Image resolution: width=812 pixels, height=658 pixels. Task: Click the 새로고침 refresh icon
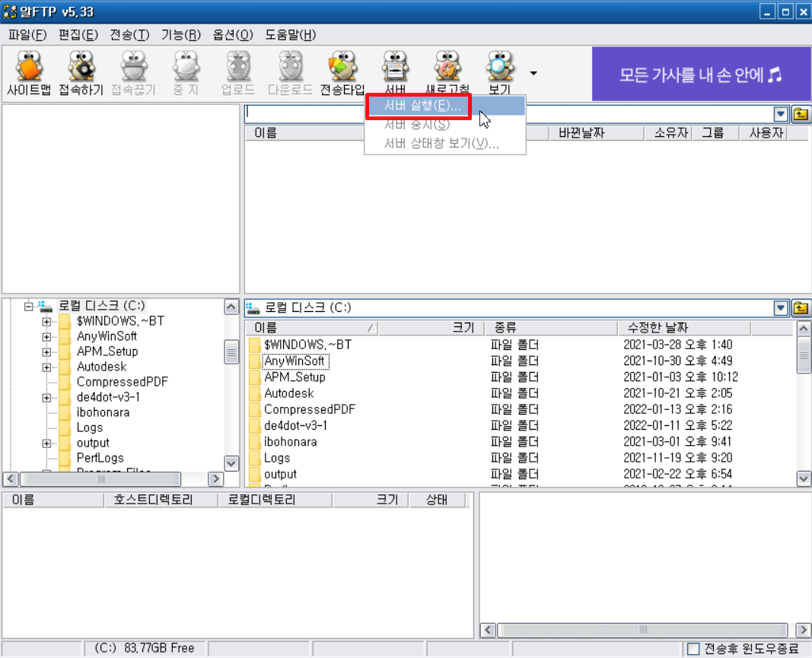[447, 72]
